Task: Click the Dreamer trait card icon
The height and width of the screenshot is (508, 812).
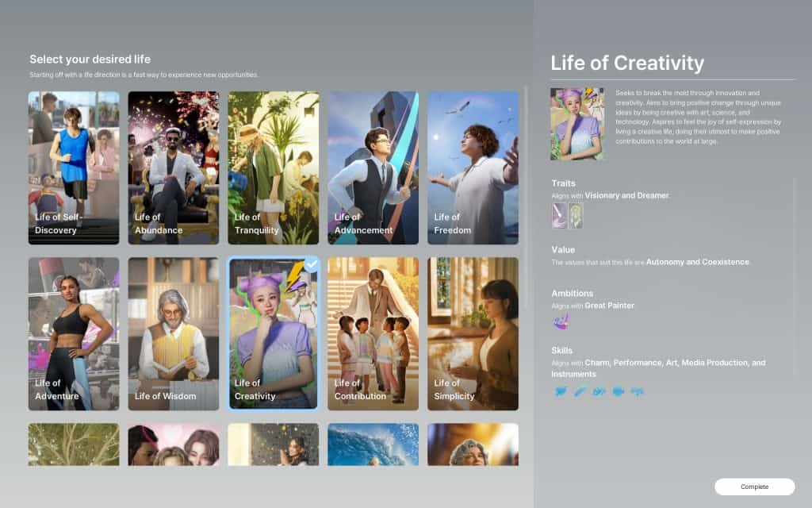Action: click(x=576, y=215)
